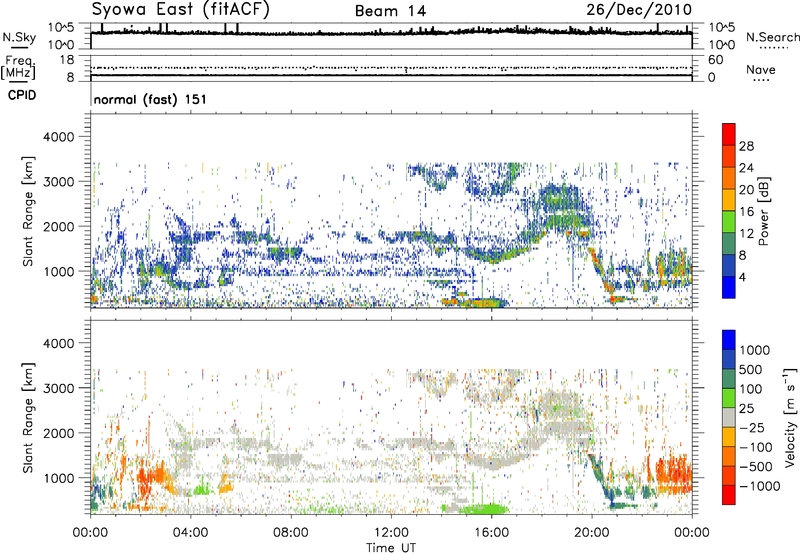
Task: Click the '100' label on velocity colorbar
Action: point(751,389)
